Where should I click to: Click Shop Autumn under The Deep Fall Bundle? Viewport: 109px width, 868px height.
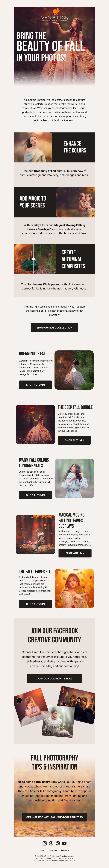(74, 440)
